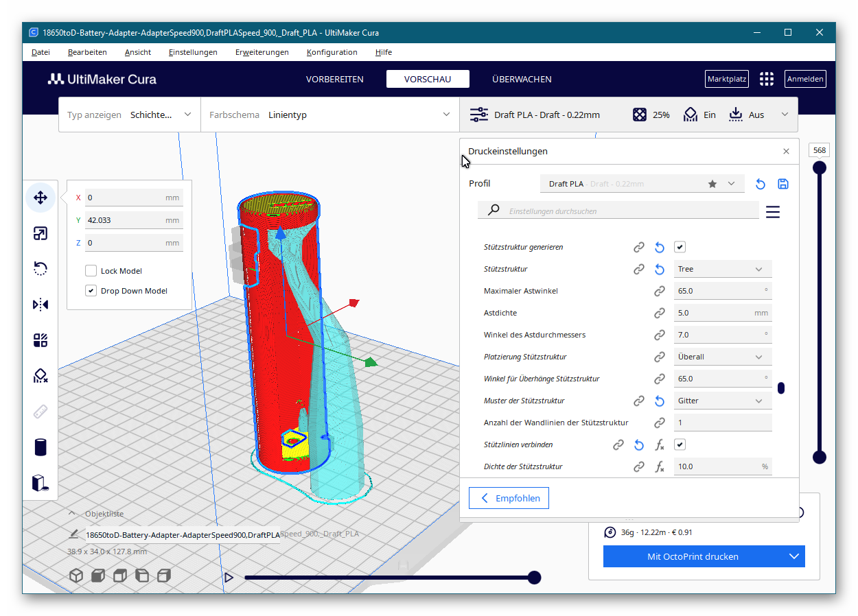Open Muster der Stützstruktur Gitter dropdown
This screenshot has height=616, width=858.
point(722,401)
